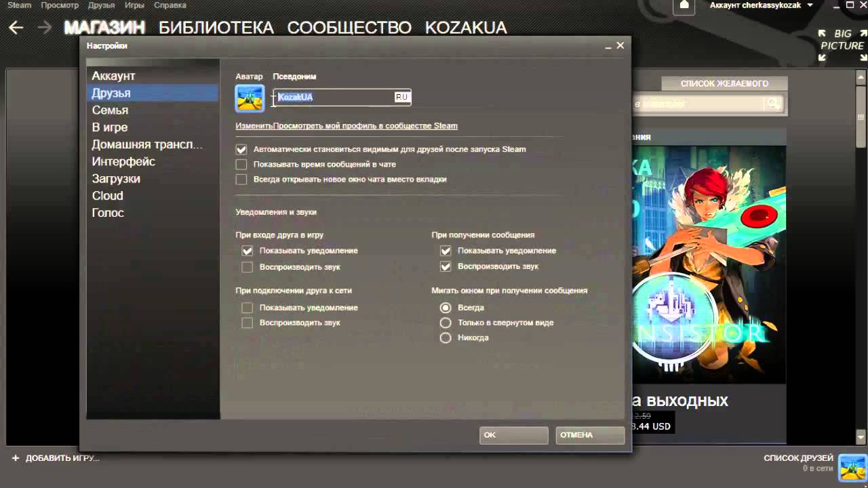This screenshot has width=868, height=488.
Task: Enable play sound when friend joins game
Action: tap(248, 267)
